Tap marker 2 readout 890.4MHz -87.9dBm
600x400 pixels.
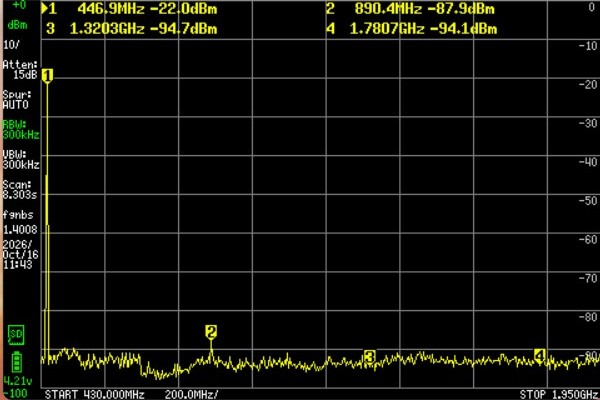coord(410,9)
